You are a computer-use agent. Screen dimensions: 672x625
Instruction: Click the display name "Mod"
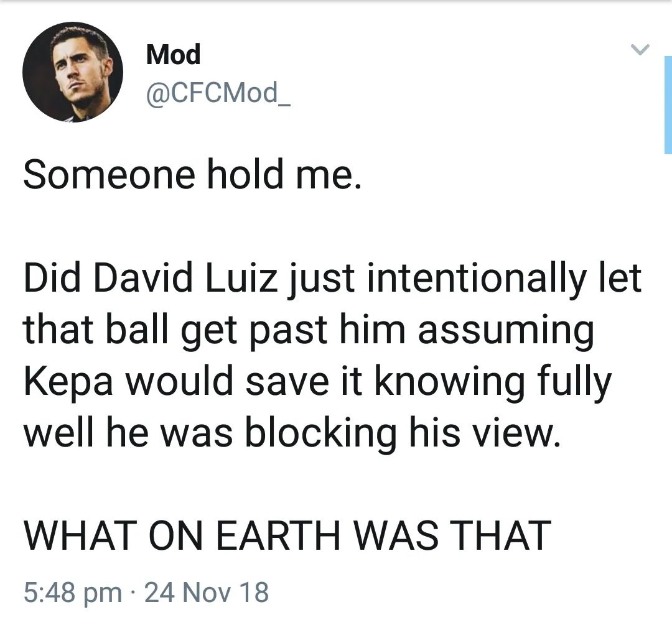pyautogui.click(x=174, y=55)
